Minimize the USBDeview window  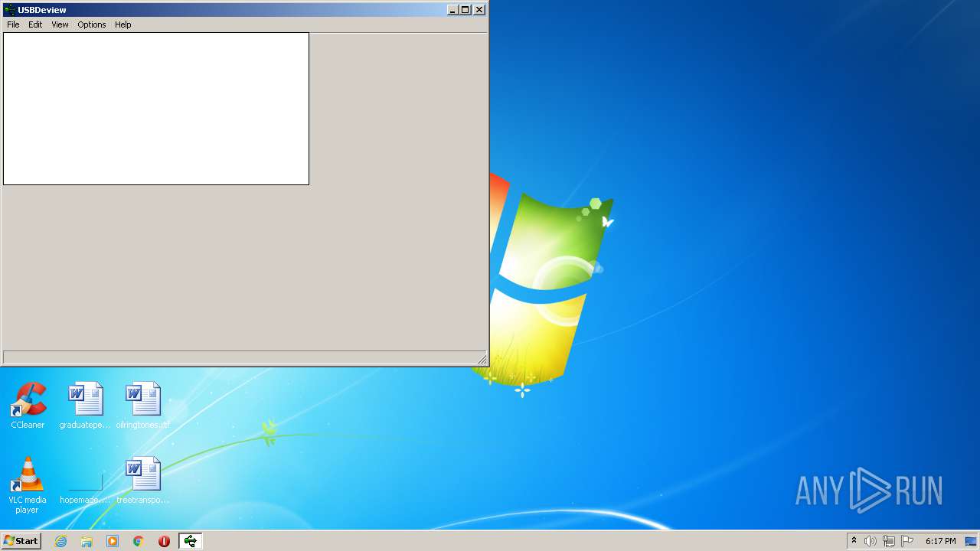(x=452, y=10)
